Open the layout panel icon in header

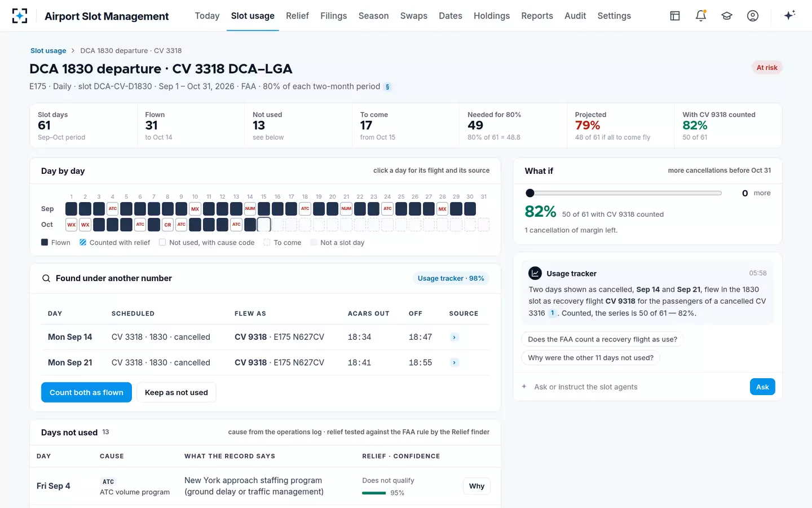point(675,16)
